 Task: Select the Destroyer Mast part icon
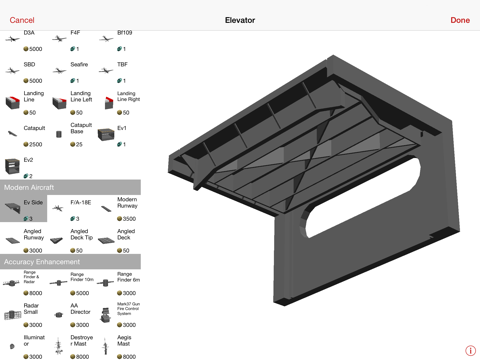pyautogui.click(x=59, y=346)
